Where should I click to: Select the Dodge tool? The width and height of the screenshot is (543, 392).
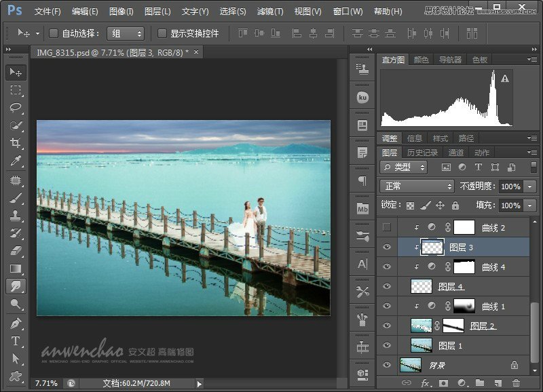[x=16, y=304]
